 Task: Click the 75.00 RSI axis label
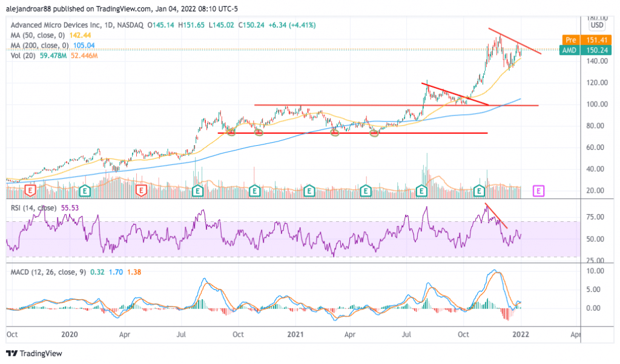pyautogui.click(x=596, y=217)
